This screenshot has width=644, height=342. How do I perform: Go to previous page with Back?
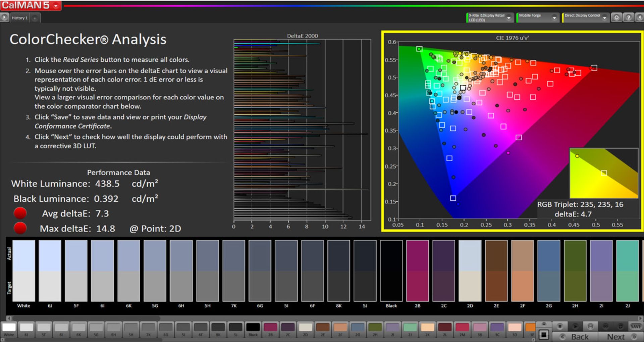(576, 337)
